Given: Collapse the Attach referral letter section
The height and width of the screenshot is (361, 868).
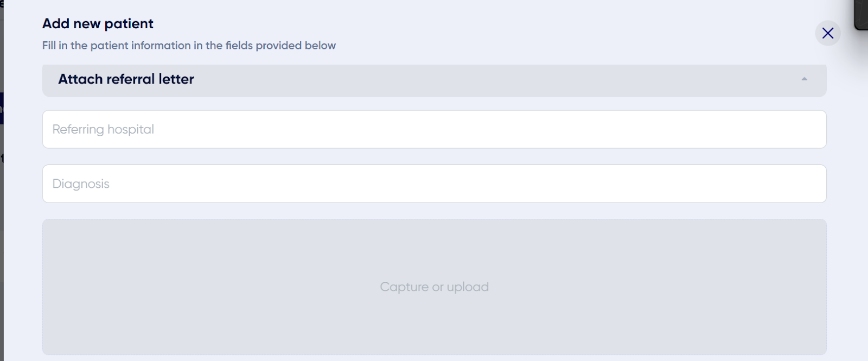Looking at the screenshot, I should point(805,79).
